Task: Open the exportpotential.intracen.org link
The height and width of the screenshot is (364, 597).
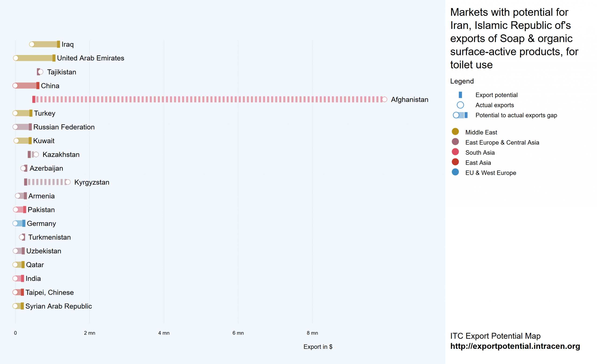Action: click(x=515, y=346)
